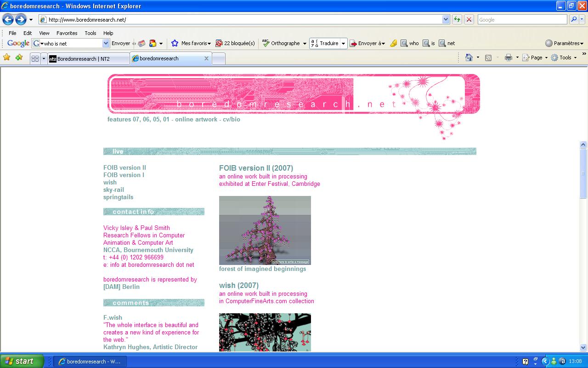Viewport: 588px width, 368px height.
Task: Open the search provider dropdown arrow
Action: click(582, 19)
